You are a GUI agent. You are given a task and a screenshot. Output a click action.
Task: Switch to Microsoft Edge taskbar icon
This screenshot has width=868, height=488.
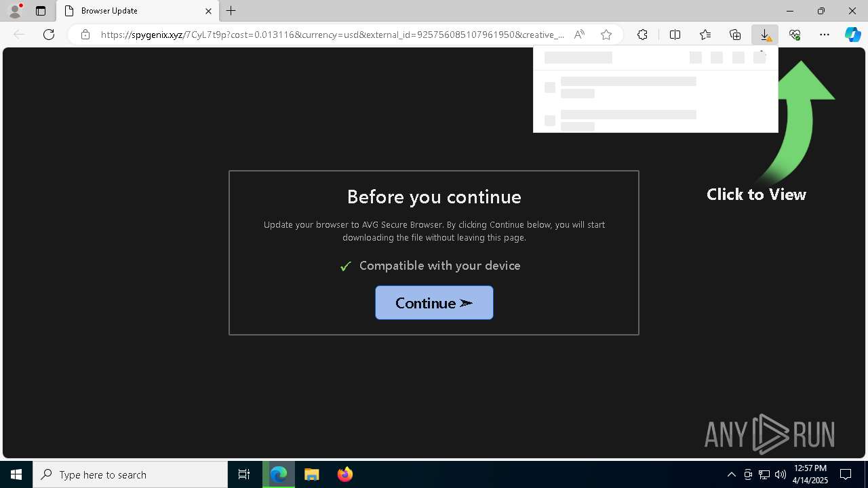point(279,474)
